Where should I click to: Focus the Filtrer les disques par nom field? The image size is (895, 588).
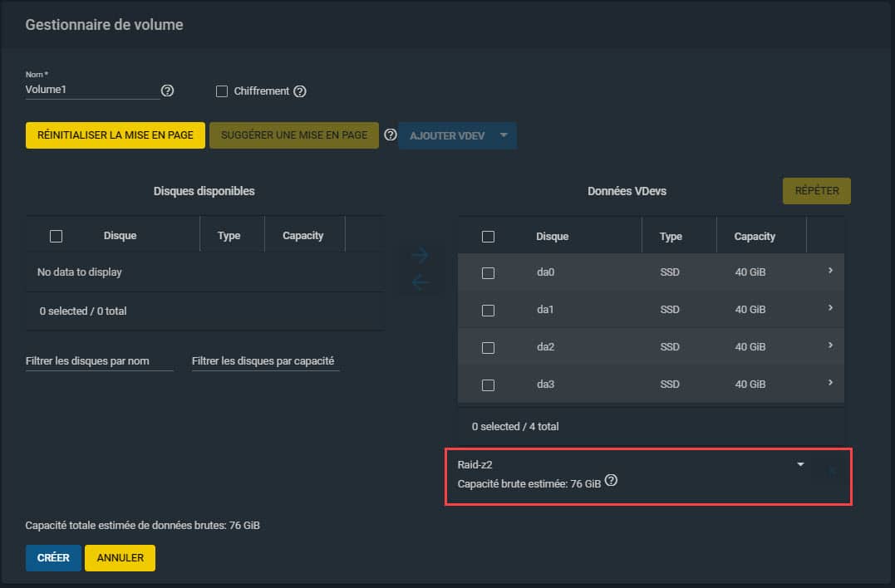(x=100, y=361)
